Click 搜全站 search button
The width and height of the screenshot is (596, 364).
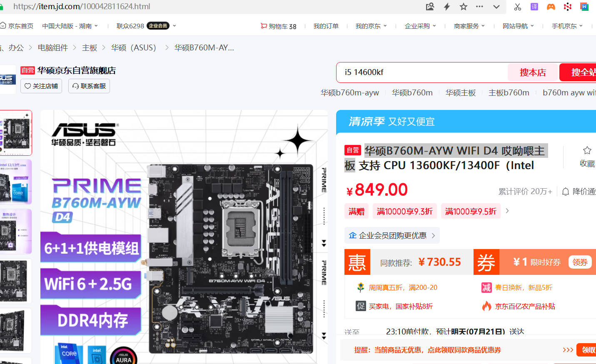pos(578,72)
